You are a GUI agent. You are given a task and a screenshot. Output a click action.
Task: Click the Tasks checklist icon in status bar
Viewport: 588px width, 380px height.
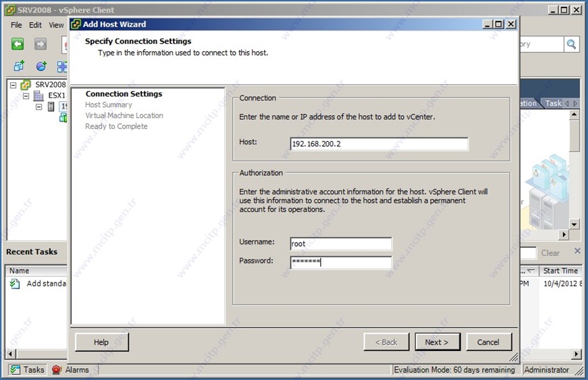pos(15,370)
